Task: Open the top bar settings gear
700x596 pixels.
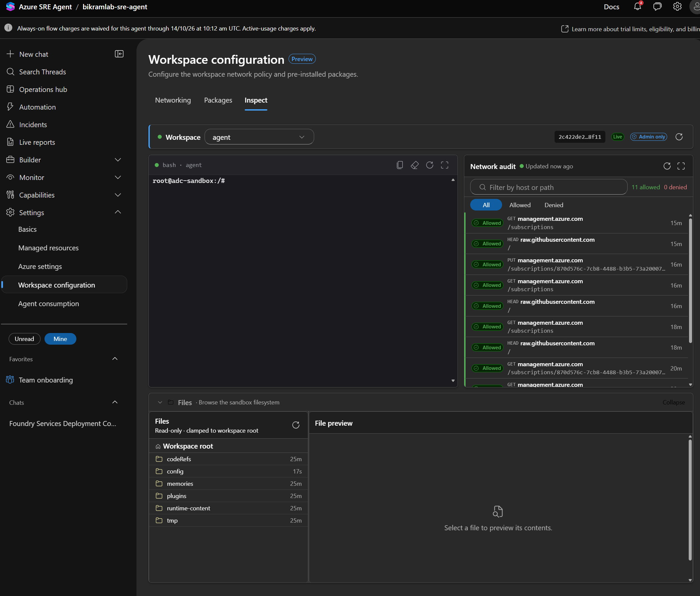Action: pos(677,6)
